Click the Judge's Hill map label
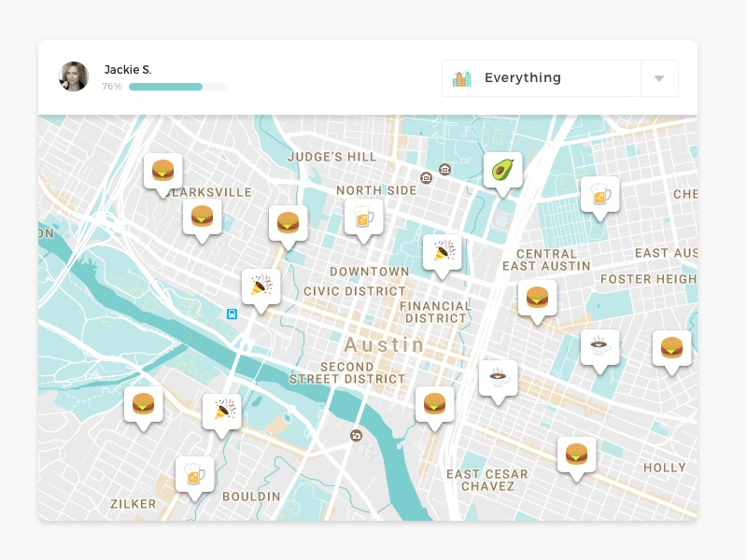The image size is (747, 560). 332,157
